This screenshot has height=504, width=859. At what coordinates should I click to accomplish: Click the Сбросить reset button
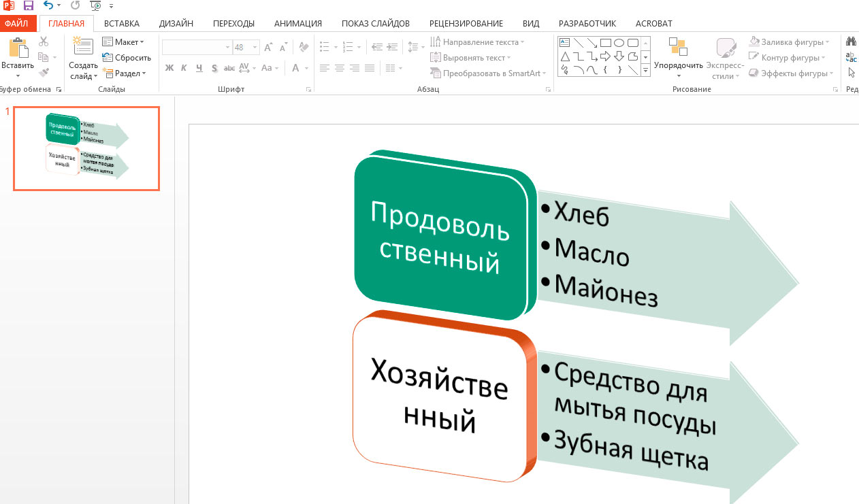pyautogui.click(x=127, y=58)
